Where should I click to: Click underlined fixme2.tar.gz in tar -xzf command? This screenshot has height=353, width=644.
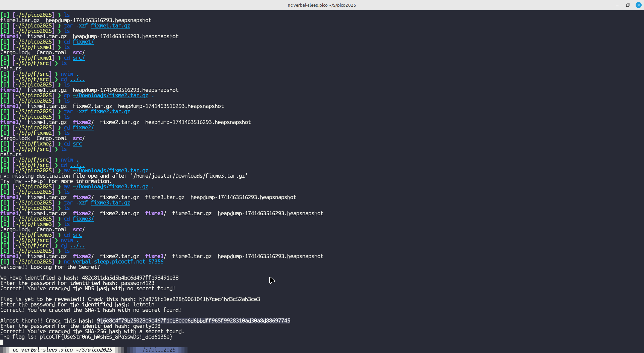click(x=110, y=112)
